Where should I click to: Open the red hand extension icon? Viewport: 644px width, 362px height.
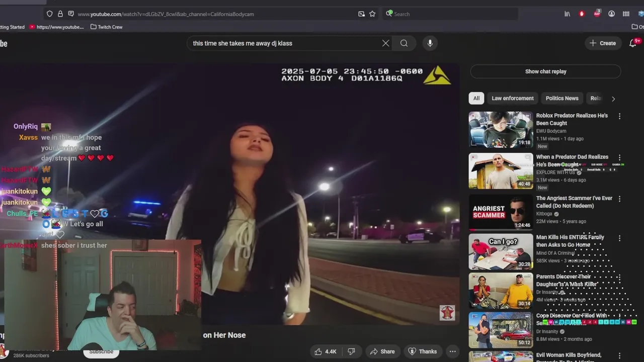(x=582, y=14)
